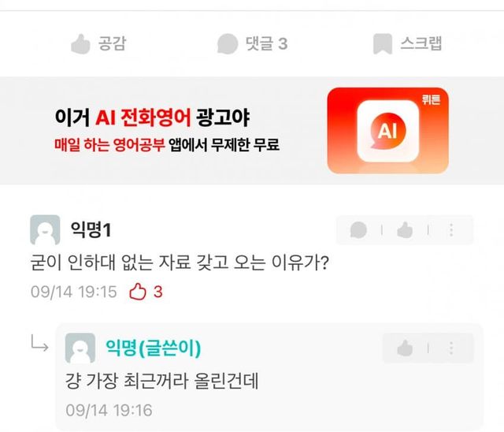Open comments via 댓글 3 speech bubble

(228, 43)
